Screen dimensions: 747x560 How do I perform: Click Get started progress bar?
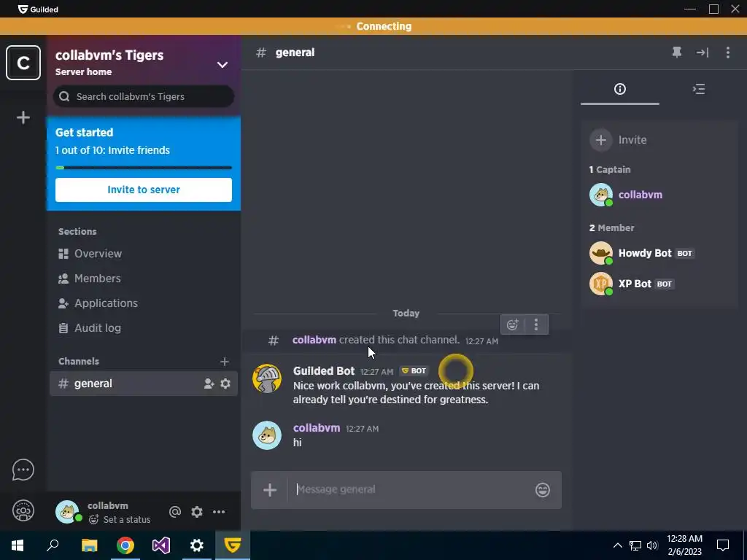(144, 168)
